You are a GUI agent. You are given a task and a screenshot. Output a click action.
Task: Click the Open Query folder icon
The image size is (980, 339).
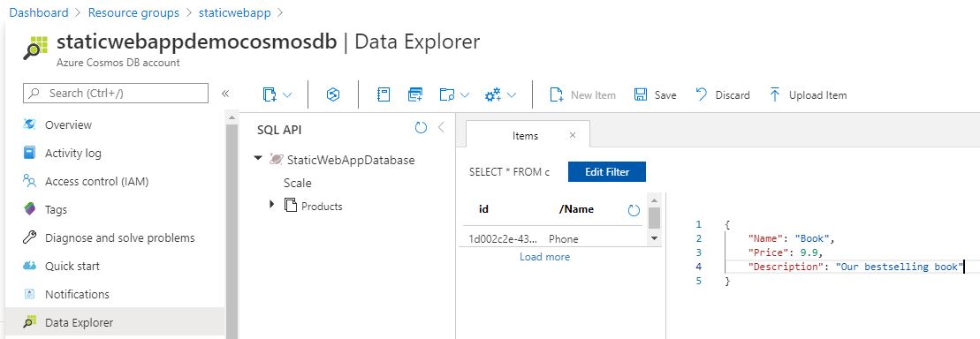tap(446, 94)
